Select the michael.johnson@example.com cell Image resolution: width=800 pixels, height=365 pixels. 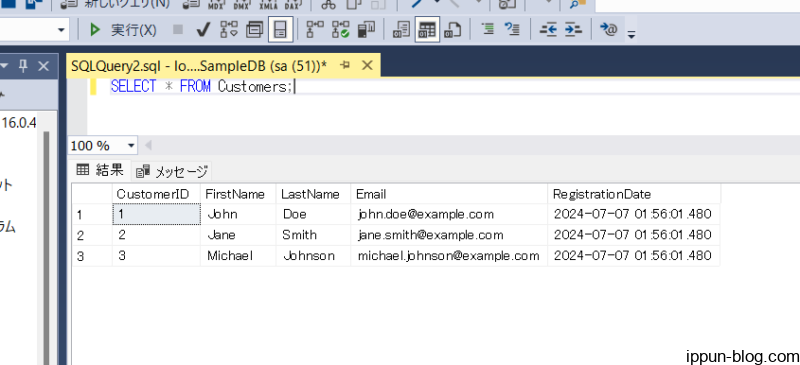[x=449, y=256]
